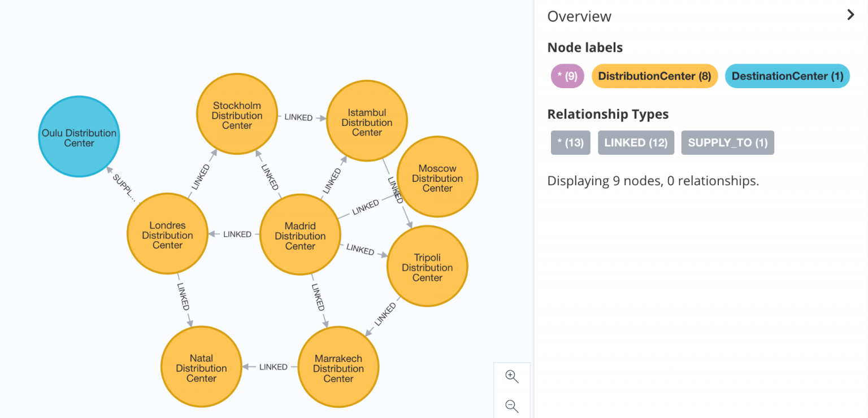Select the Istambul Distribution Center node
The width and height of the screenshot is (868, 418).
click(x=367, y=120)
